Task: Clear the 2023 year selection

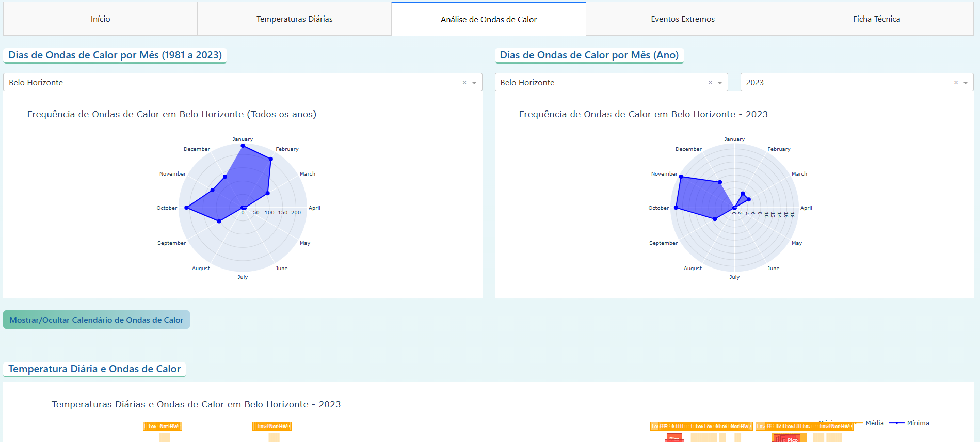Action: click(x=955, y=83)
